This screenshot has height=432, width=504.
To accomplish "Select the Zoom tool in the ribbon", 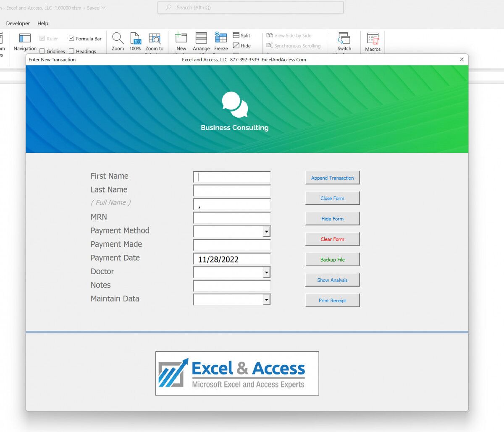I will 118,42.
